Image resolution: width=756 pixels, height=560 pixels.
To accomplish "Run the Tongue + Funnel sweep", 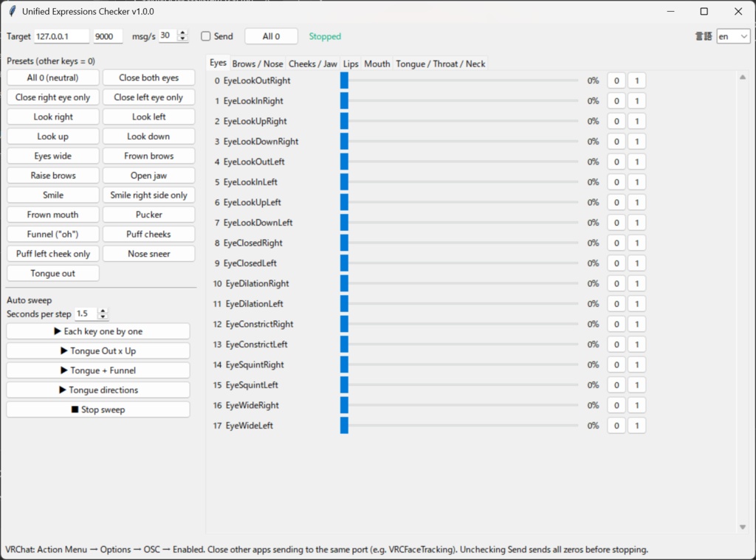I will 98,370.
